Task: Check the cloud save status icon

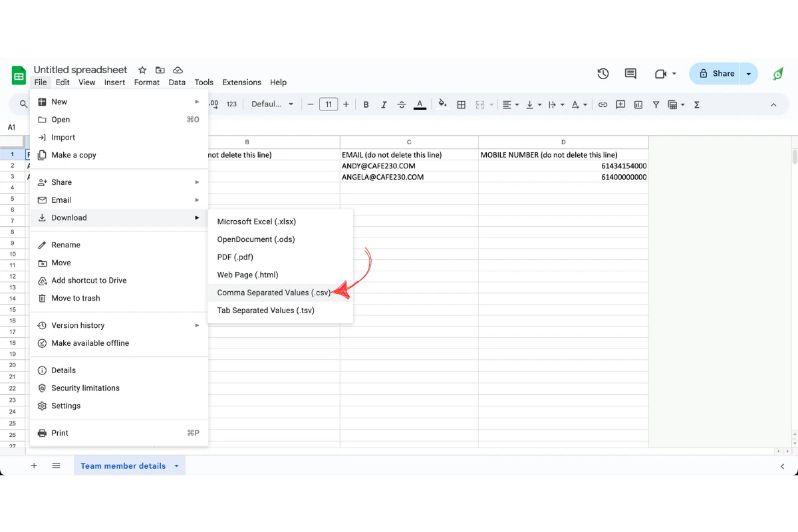Action: pyautogui.click(x=178, y=70)
